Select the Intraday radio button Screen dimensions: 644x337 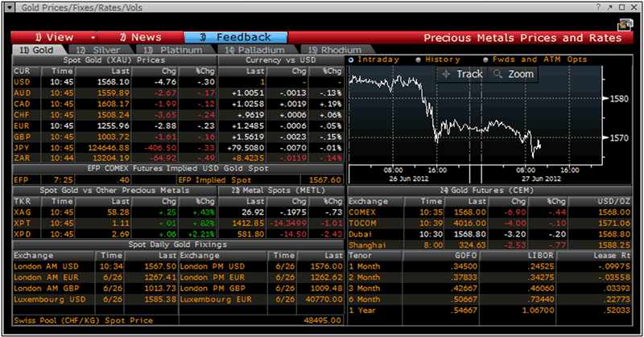(x=351, y=60)
